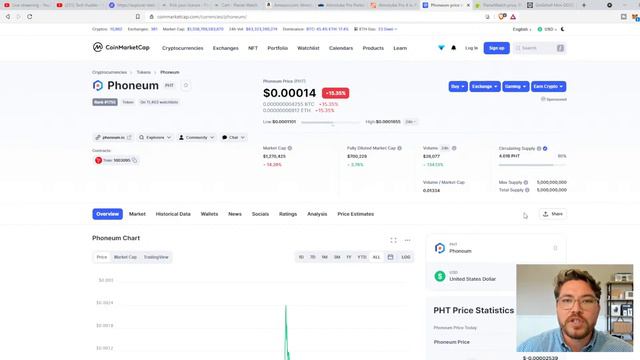
Task: Select chart TradingView view
Action: [x=156, y=257]
